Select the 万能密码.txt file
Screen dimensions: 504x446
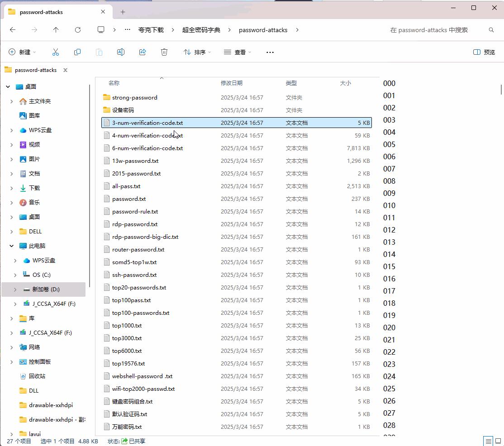click(x=237, y=427)
